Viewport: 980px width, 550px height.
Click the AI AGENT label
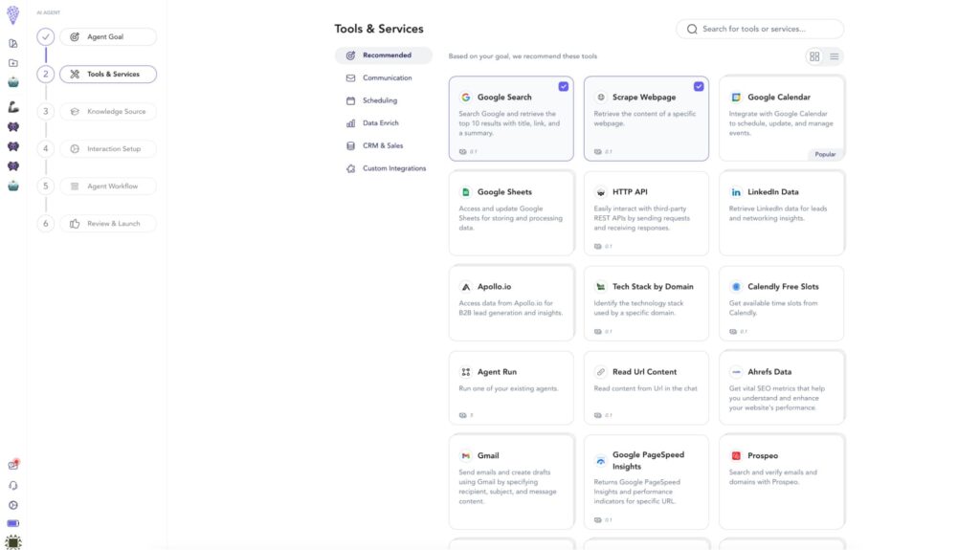48,12
